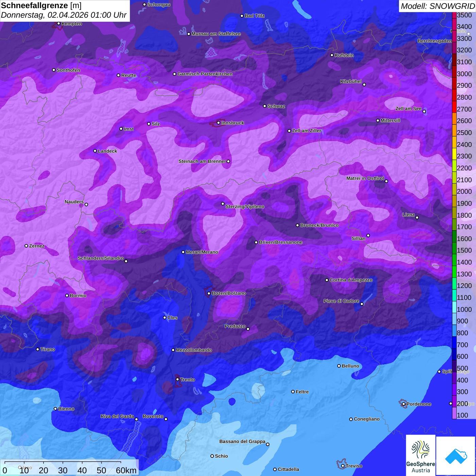This screenshot has width=476, height=476.
Task: Click the 'Murnau am Staffelsee' map label
Action: (216, 34)
